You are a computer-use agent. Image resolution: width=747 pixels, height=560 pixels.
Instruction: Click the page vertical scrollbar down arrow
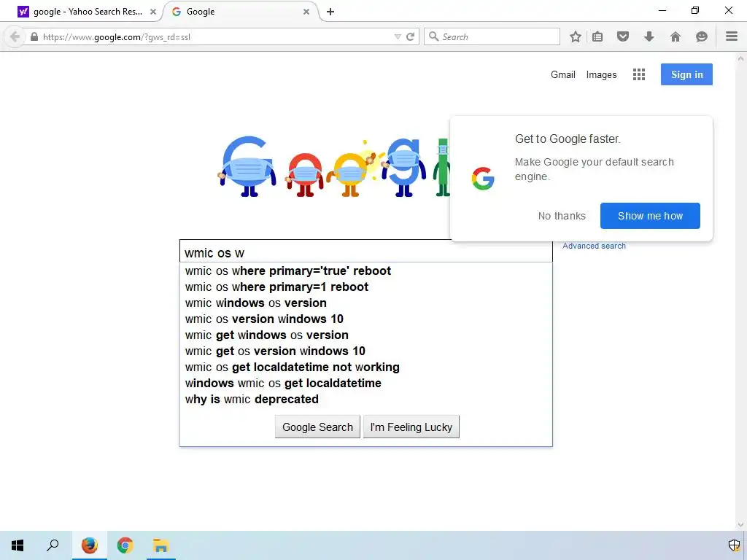tap(741, 525)
